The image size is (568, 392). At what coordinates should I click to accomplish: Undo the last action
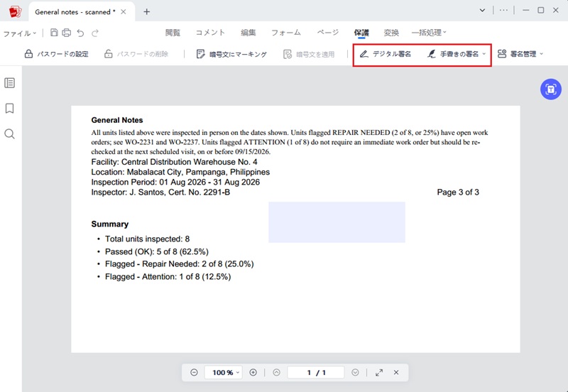point(80,33)
